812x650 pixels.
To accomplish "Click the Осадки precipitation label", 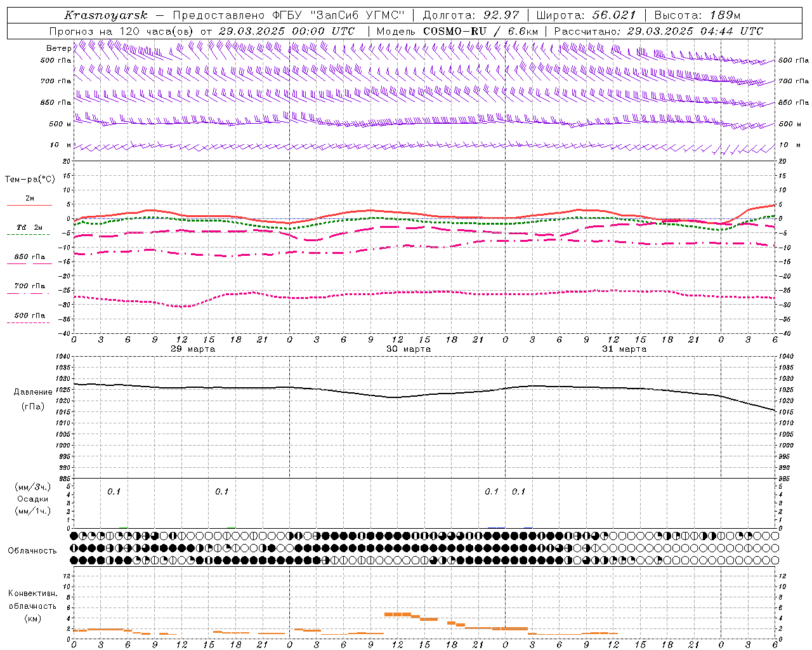I will 33,499.
